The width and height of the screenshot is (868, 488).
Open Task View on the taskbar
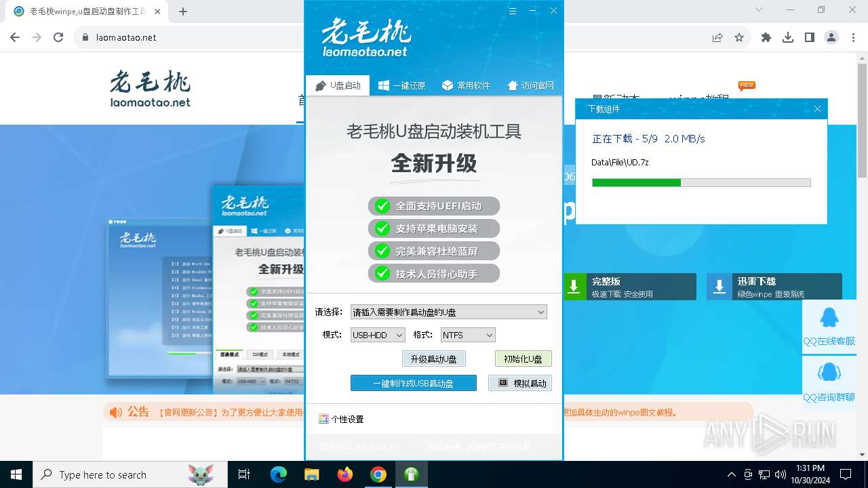click(244, 474)
